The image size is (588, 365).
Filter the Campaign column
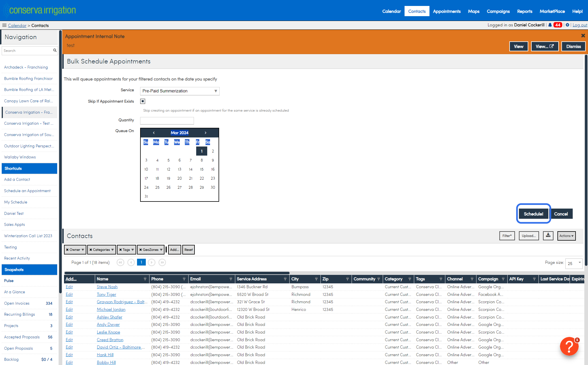tap(503, 279)
